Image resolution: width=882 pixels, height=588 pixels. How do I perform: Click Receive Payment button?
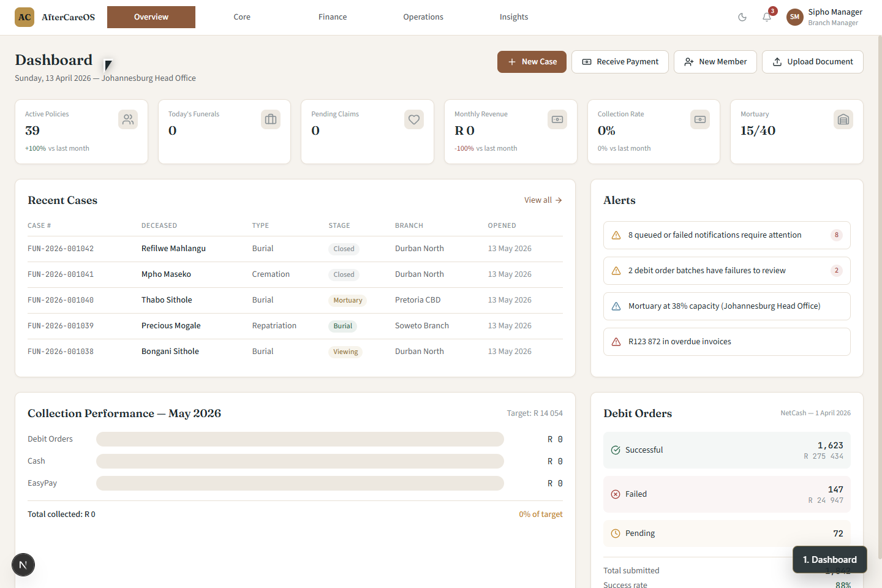[620, 62]
